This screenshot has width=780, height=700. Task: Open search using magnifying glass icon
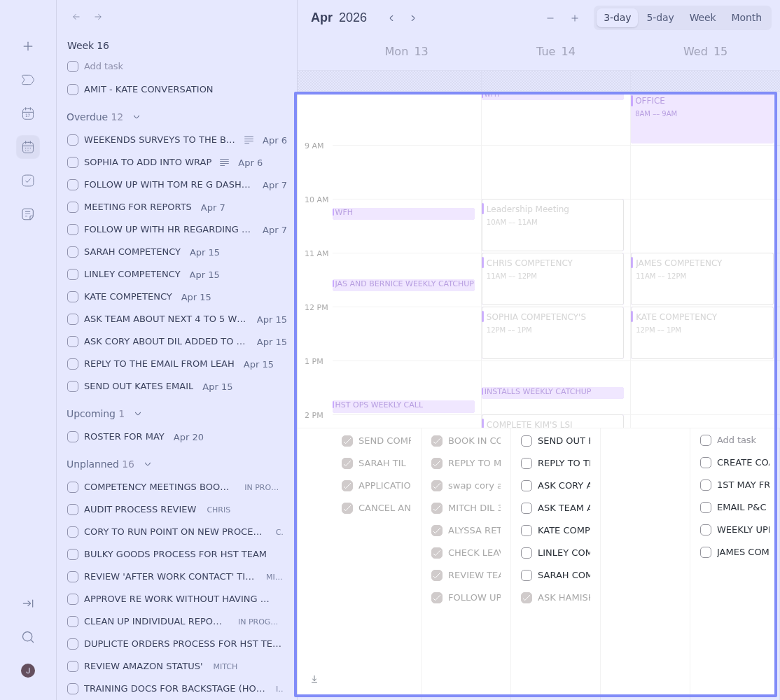pyautogui.click(x=28, y=637)
